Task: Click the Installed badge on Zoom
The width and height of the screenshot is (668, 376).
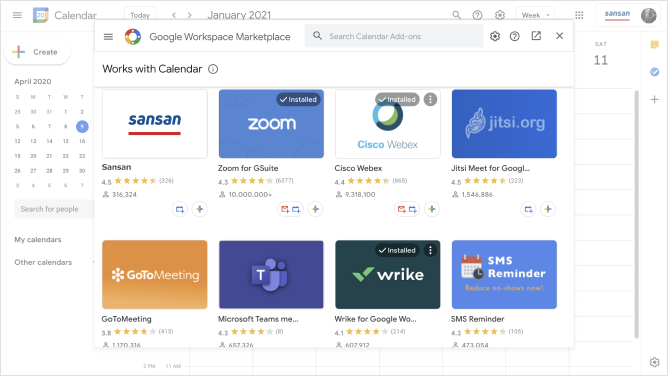Action: click(298, 100)
